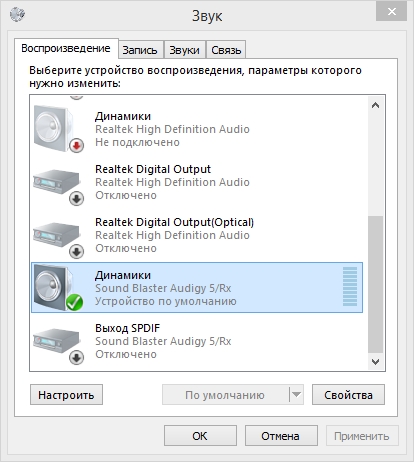Click the sound icon in title bar
Viewport: 414px width, 462px height.
[x=17, y=14]
